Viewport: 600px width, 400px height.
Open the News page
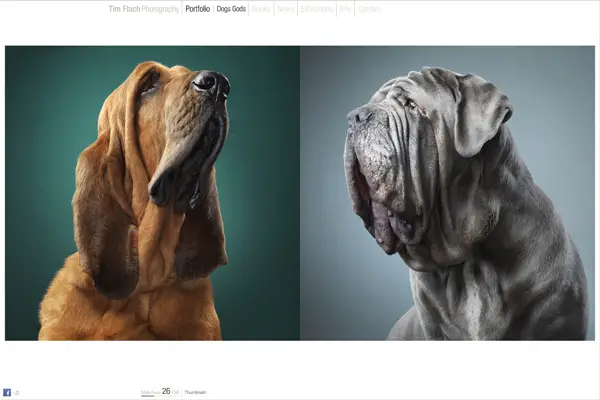tap(286, 9)
